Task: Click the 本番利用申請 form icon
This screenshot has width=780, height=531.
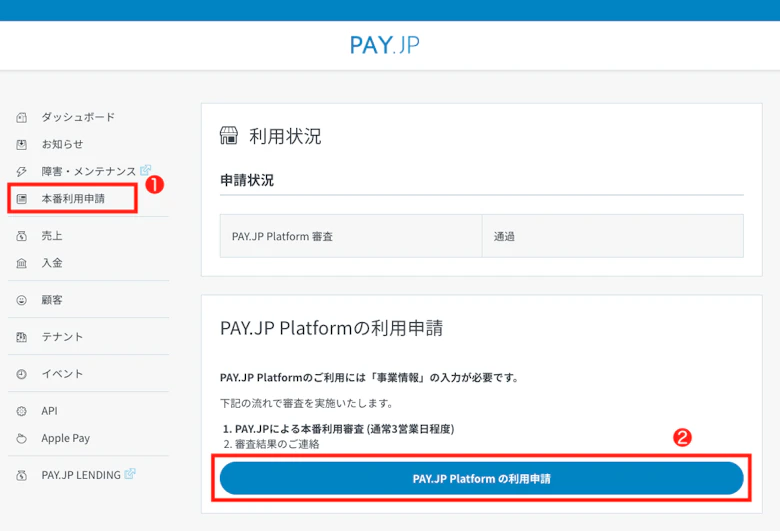Action: 21,199
